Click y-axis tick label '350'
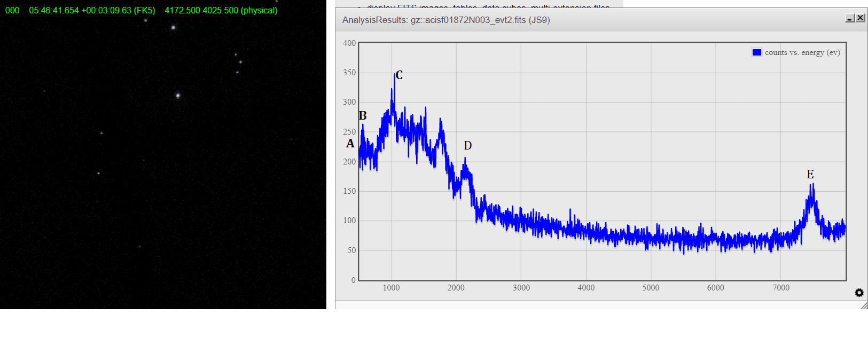Viewport: 868px width, 346px height. click(349, 73)
